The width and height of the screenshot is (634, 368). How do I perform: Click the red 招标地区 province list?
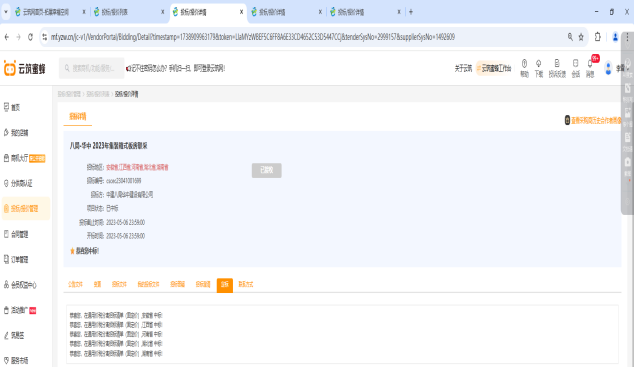[x=137, y=167]
